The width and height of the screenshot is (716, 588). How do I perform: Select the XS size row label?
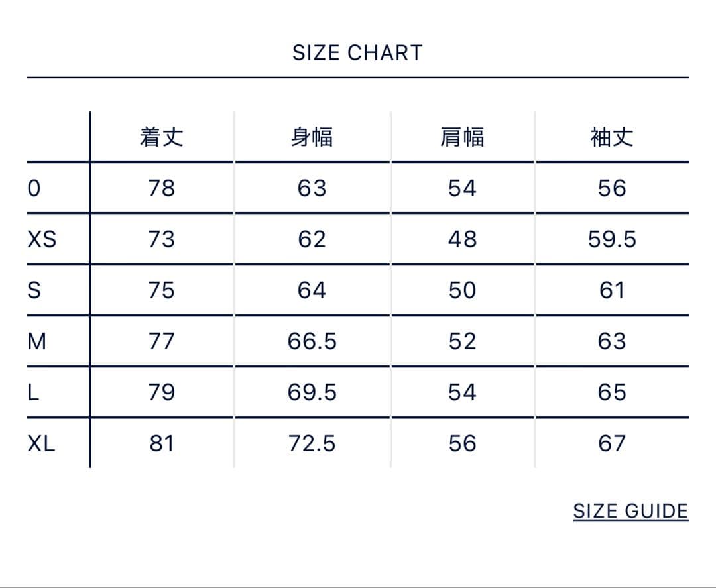point(42,239)
